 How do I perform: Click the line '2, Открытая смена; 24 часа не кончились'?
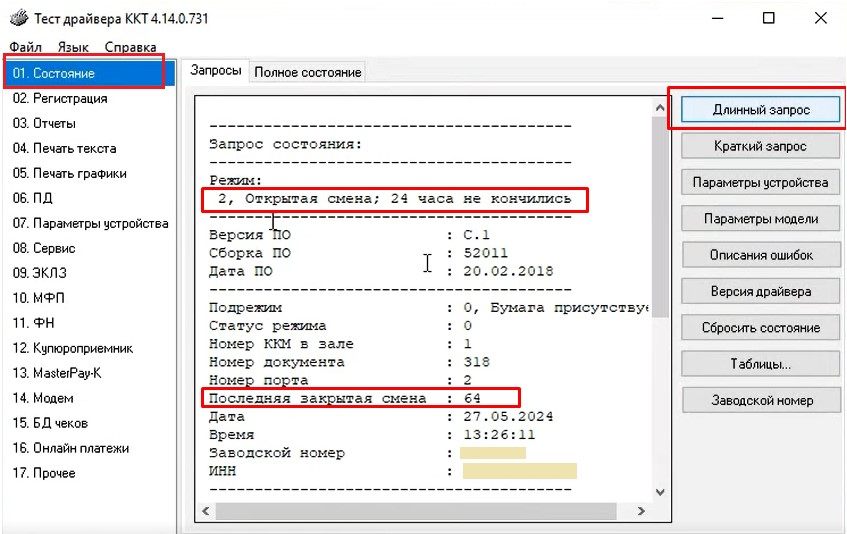(x=394, y=199)
